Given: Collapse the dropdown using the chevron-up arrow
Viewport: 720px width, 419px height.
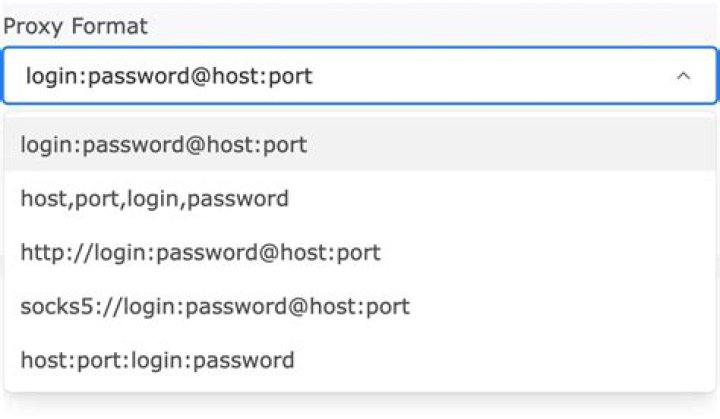Looking at the screenshot, I should pyautogui.click(x=683, y=76).
